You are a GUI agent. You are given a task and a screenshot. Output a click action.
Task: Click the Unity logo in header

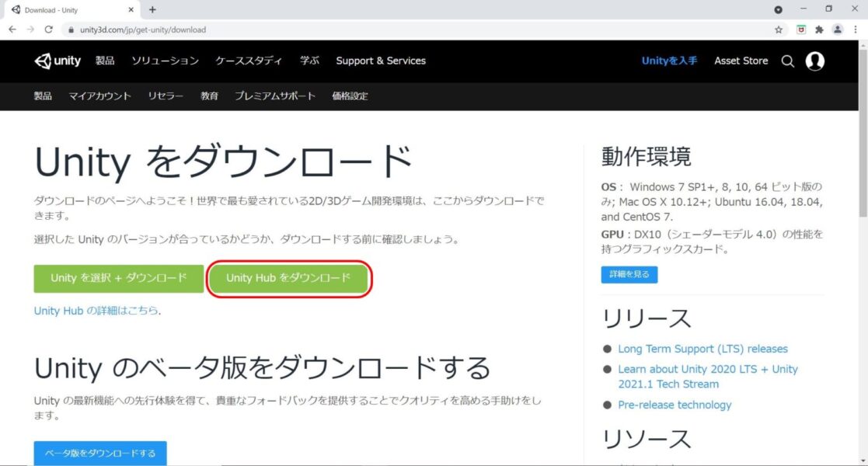58,61
